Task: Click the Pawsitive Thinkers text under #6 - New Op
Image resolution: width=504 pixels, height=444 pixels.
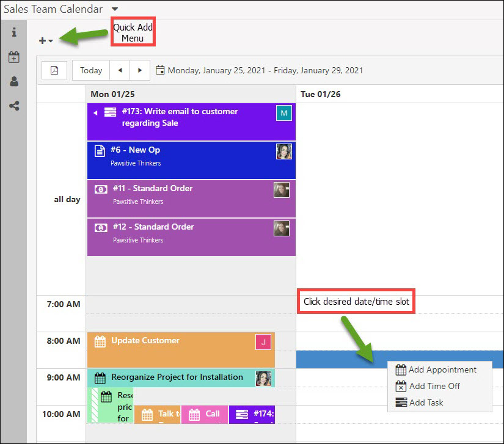Action: coord(136,163)
